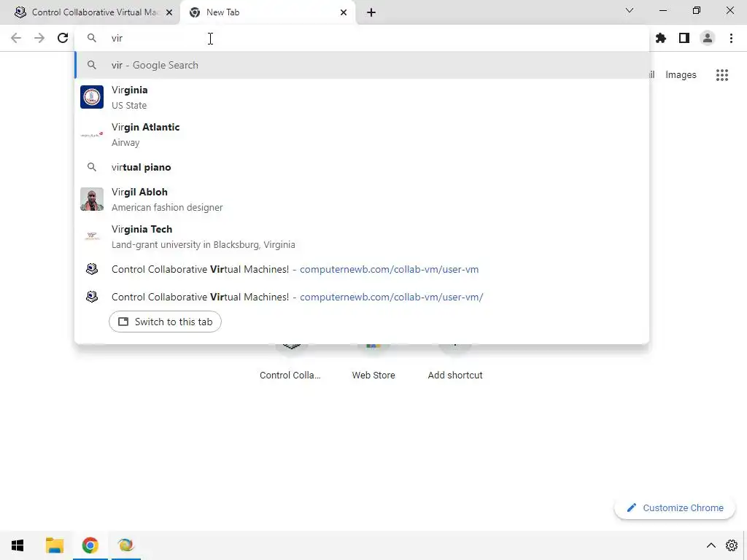Select the Virginia US State suggestion
This screenshot has width=747, height=560.
tap(362, 97)
